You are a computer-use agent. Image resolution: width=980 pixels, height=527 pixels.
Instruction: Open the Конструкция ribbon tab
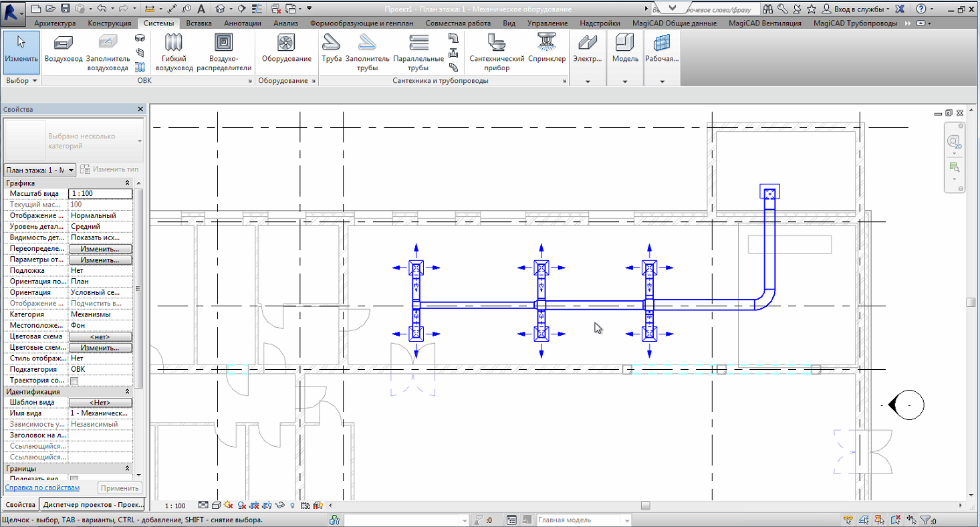[110, 23]
